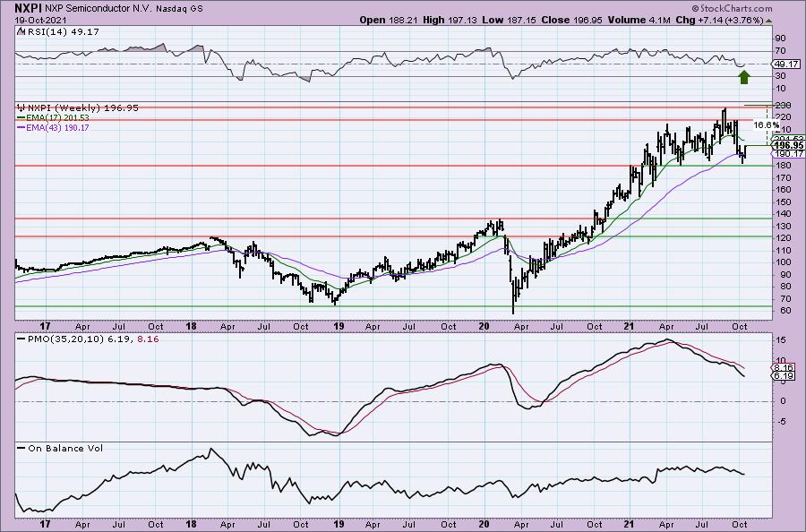Click year 17 label below On Balance Vol panel

46,524
